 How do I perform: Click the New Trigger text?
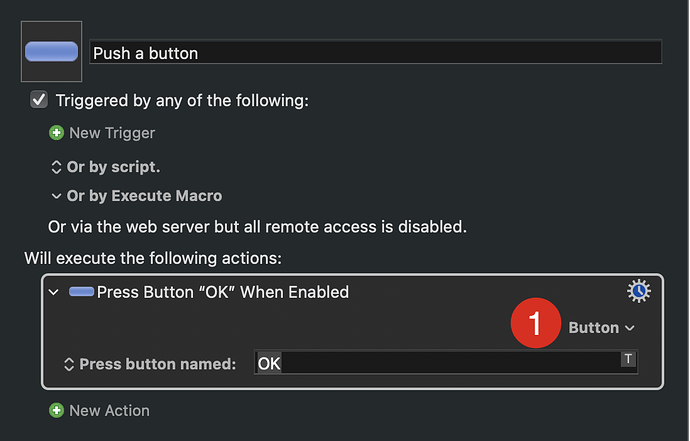point(112,133)
